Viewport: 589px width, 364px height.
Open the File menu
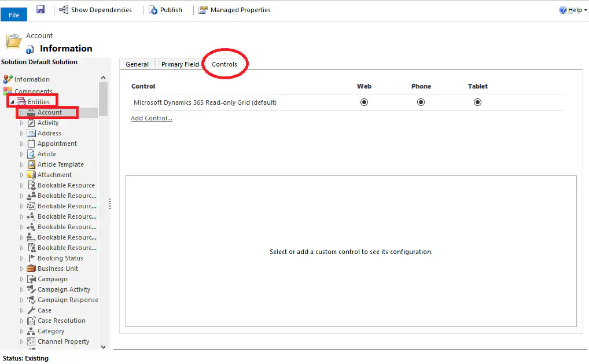[13, 14]
